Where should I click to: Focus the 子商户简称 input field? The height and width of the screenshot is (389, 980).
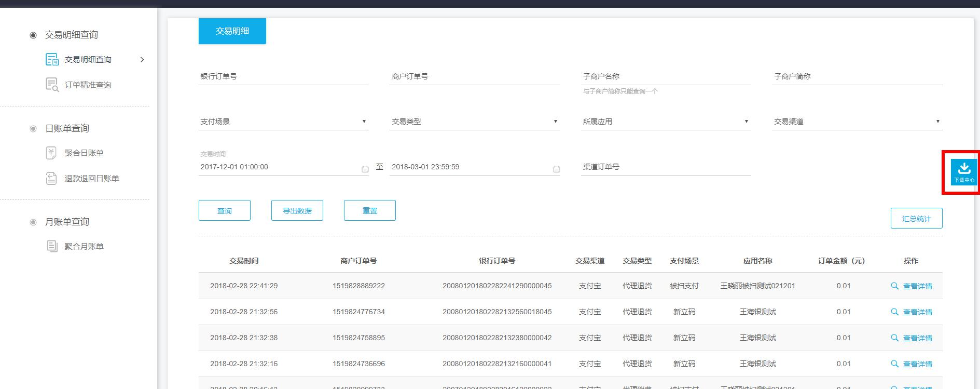[857, 76]
